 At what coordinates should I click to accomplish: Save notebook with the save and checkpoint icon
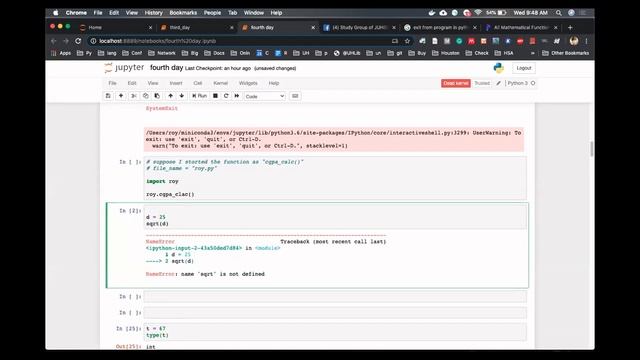pyautogui.click(x=108, y=96)
